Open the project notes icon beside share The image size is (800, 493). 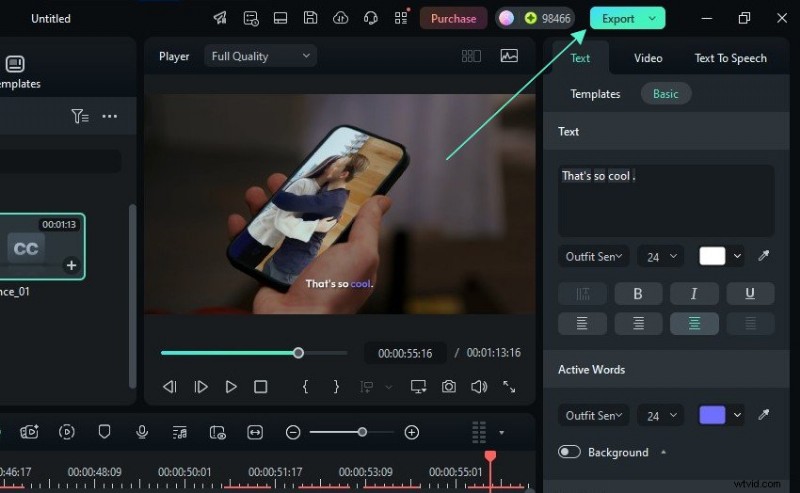(x=251, y=18)
